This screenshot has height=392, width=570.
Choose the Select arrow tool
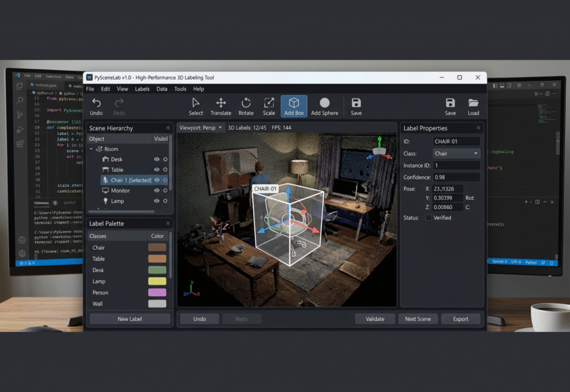195,106
